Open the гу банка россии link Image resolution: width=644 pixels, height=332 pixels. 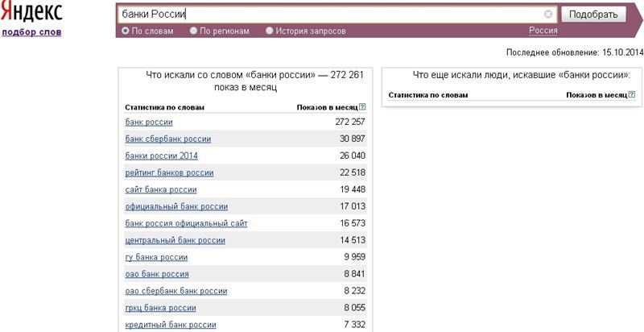(x=156, y=257)
